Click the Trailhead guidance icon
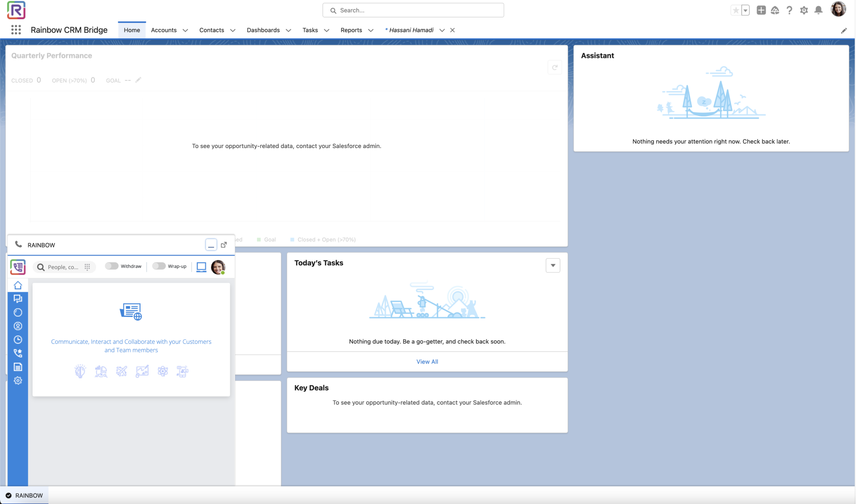 pyautogui.click(x=775, y=10)
